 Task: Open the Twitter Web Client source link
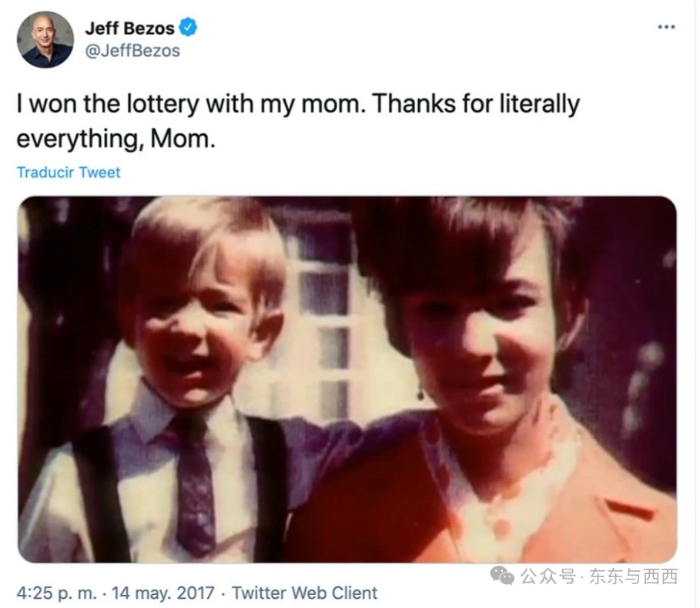(x=304, y=593)
